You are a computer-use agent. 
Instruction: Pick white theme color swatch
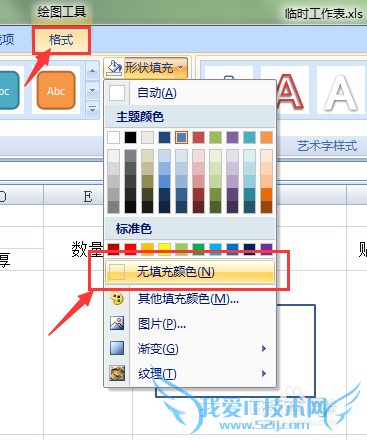click(x=113, y=137)
